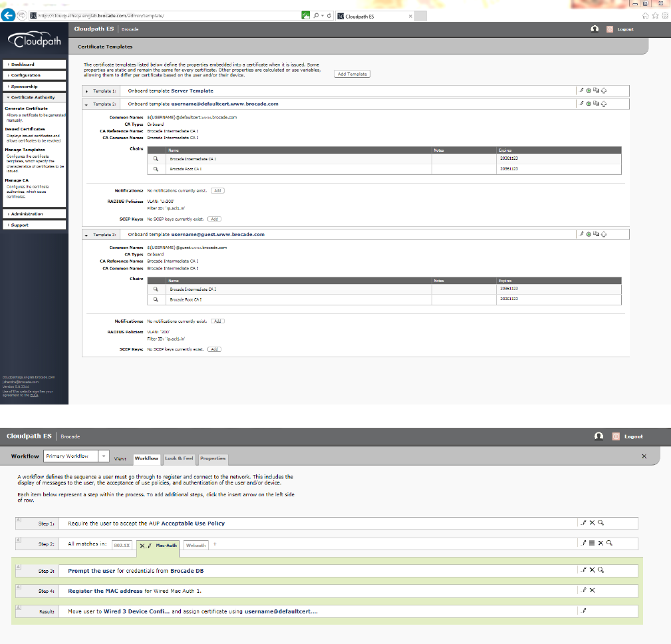This screenshot has height=644, width=671.
Task: Collapse the Template 3 row arrow
Action: click(86, 235)
